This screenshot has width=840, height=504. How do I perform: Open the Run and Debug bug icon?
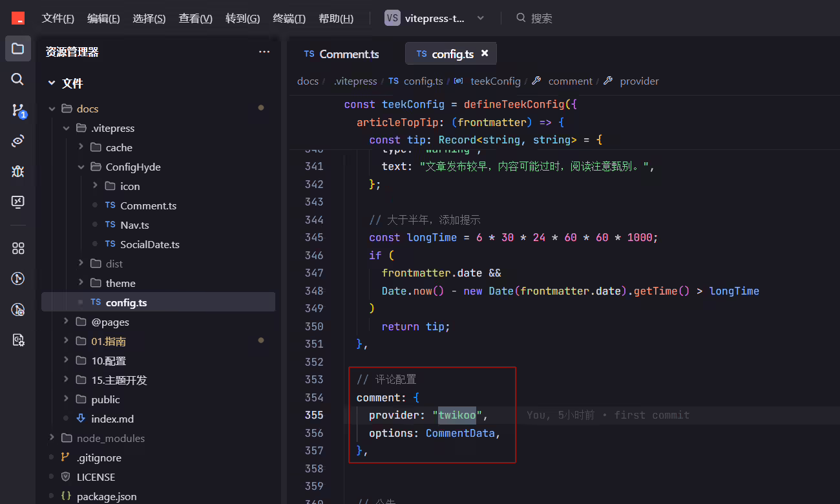point(17,171)
